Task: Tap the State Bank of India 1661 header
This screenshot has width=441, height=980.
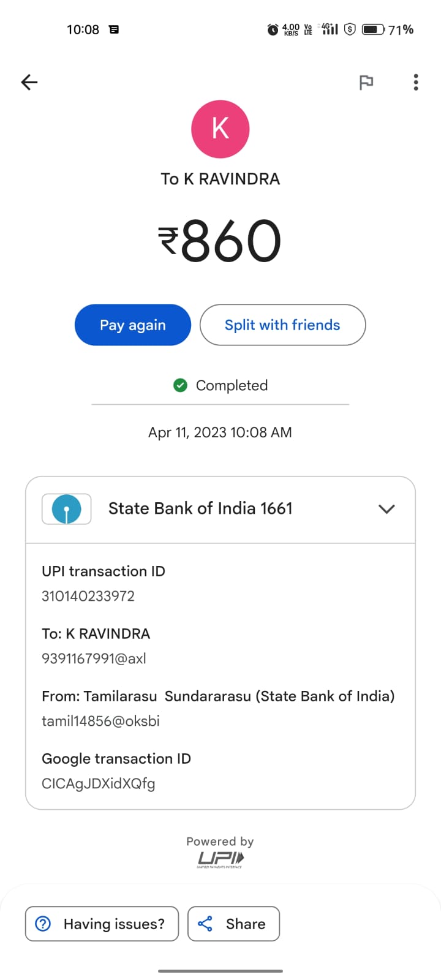Action: [x=200, y=508]
